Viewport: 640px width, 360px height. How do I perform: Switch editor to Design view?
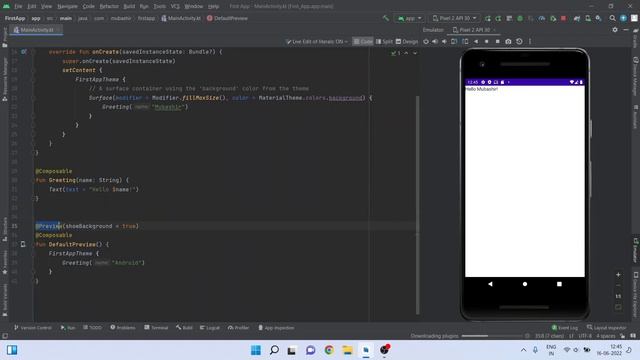point(407,42)
